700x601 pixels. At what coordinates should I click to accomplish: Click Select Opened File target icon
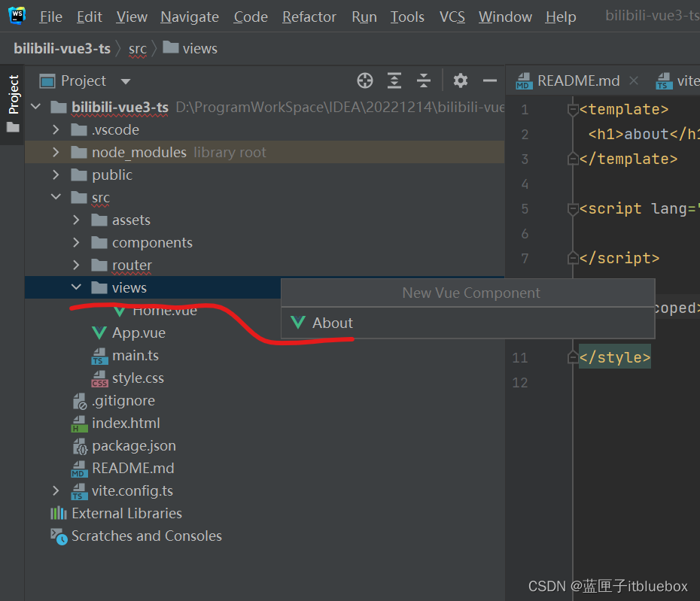click(365, 80)
